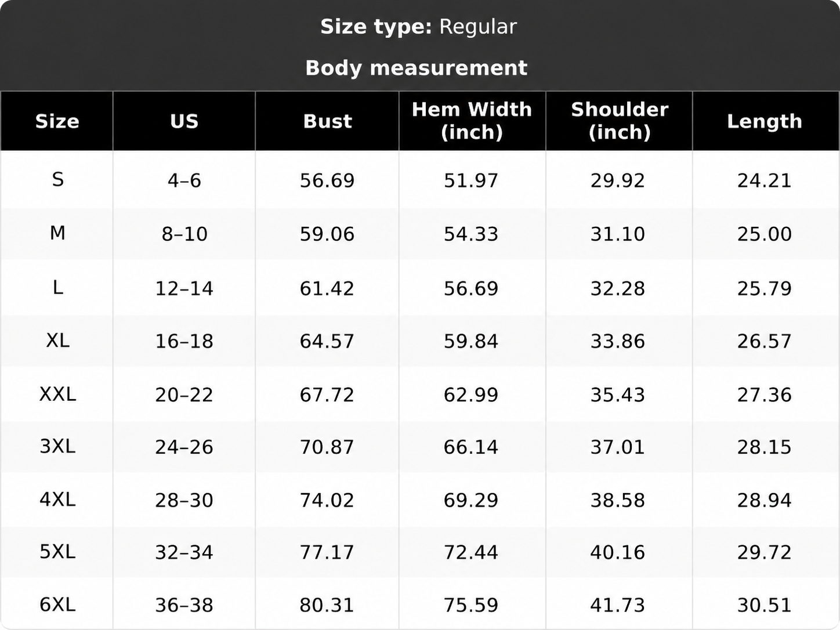Image resolution: width=840 pixels, height=630 pixels.
Task: Click bust value 59.06
Action: pyautogui.click(x=327, y=234)
